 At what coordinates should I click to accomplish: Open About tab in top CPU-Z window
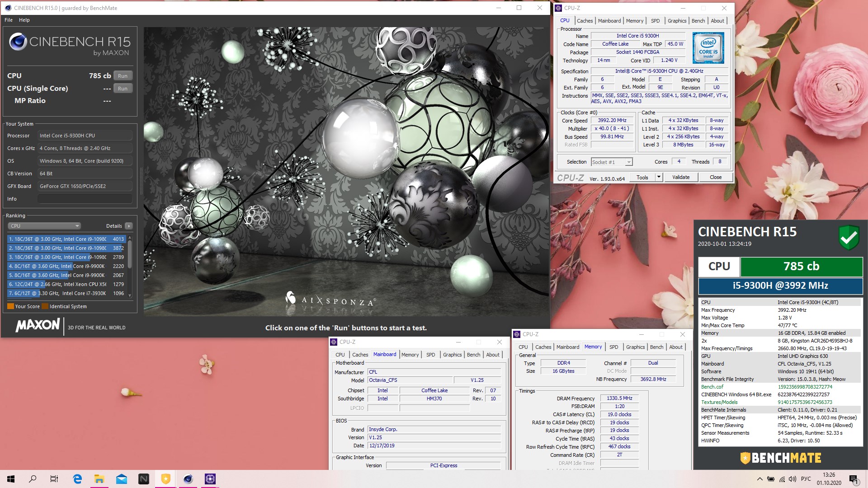point(717,21)
